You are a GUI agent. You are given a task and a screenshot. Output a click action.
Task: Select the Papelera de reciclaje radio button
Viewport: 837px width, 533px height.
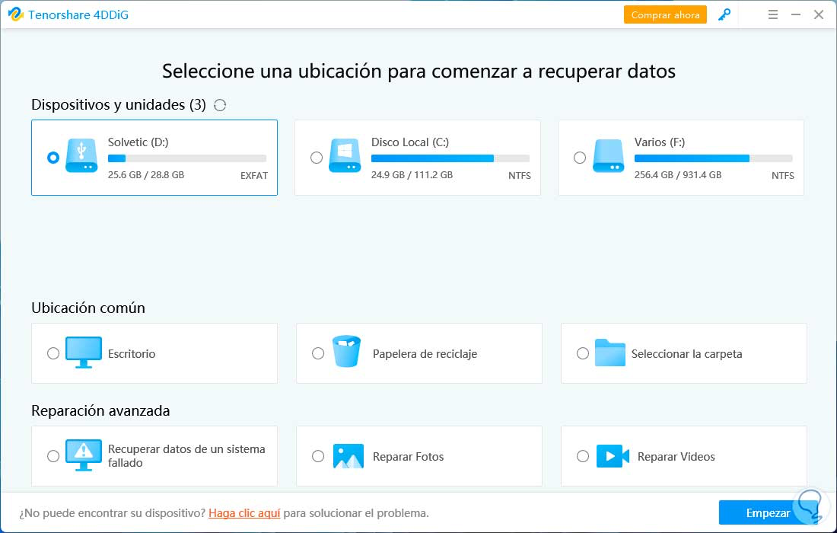click(x=318, y=353)
